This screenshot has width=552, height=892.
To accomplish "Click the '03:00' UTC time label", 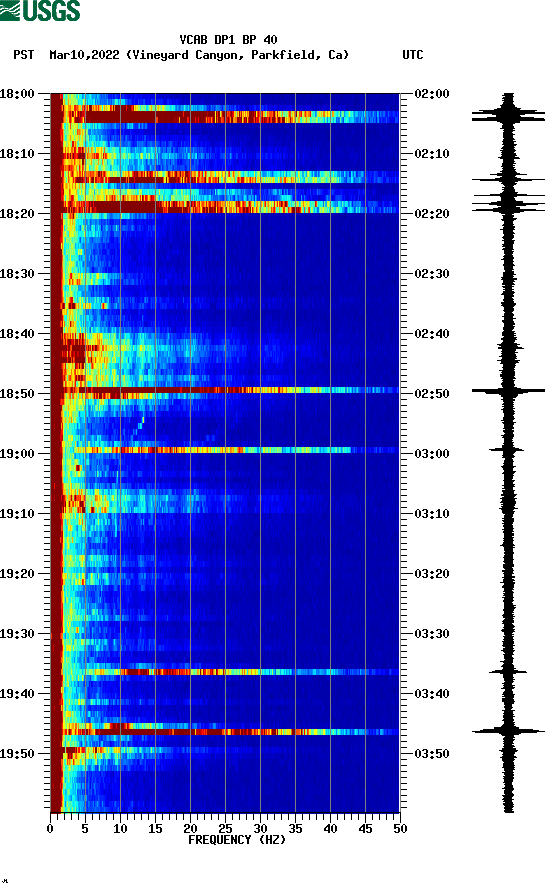I will [x=432, y=454].
